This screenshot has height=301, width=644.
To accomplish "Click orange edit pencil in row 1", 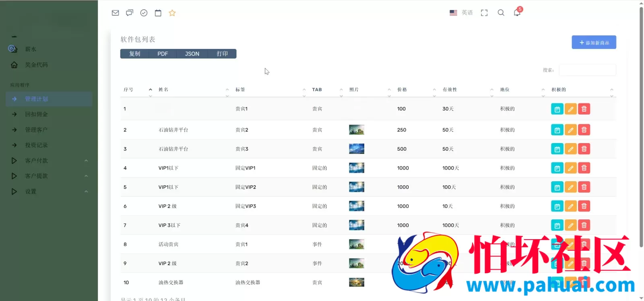I will pos(571,109).
